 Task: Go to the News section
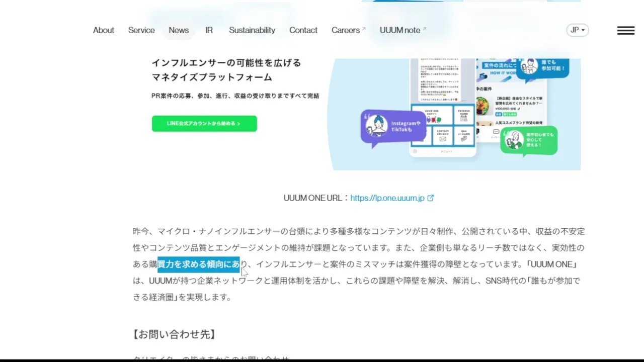[x=179, y=30]
